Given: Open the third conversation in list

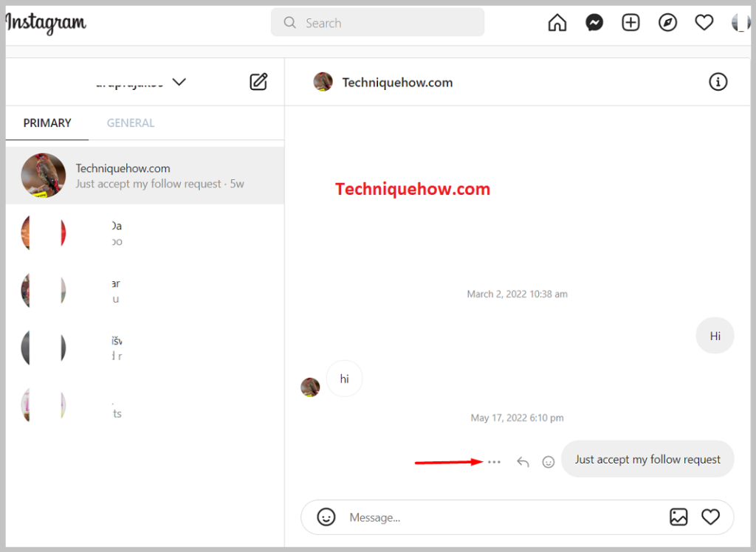Looking at the screenshot, I should [145, 291].
